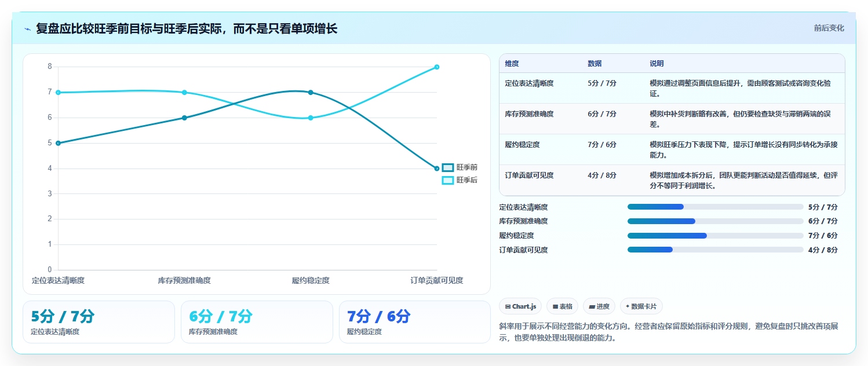Click the 订单贡献可见度 progress bar
This screenshot has height=366, width=868.
716,250
